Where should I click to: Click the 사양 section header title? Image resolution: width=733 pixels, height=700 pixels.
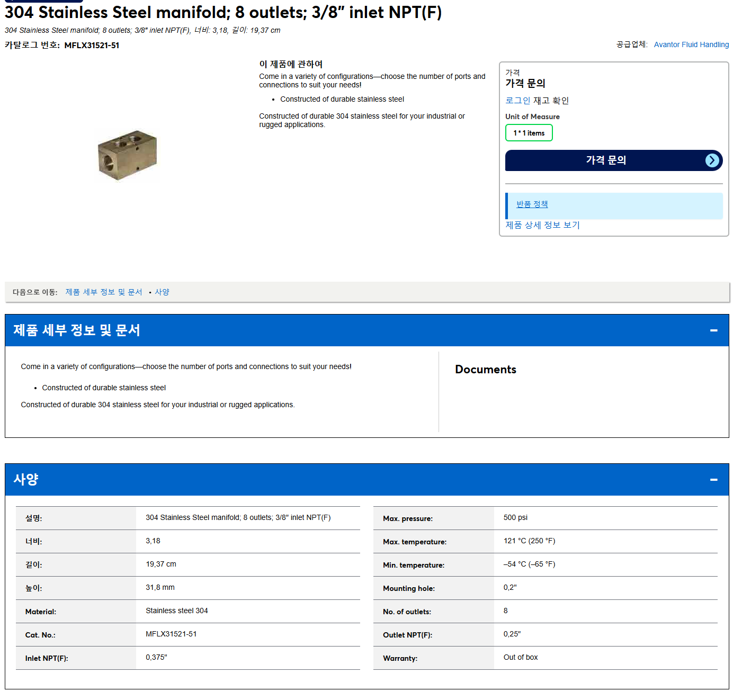(x=26, y=479)
